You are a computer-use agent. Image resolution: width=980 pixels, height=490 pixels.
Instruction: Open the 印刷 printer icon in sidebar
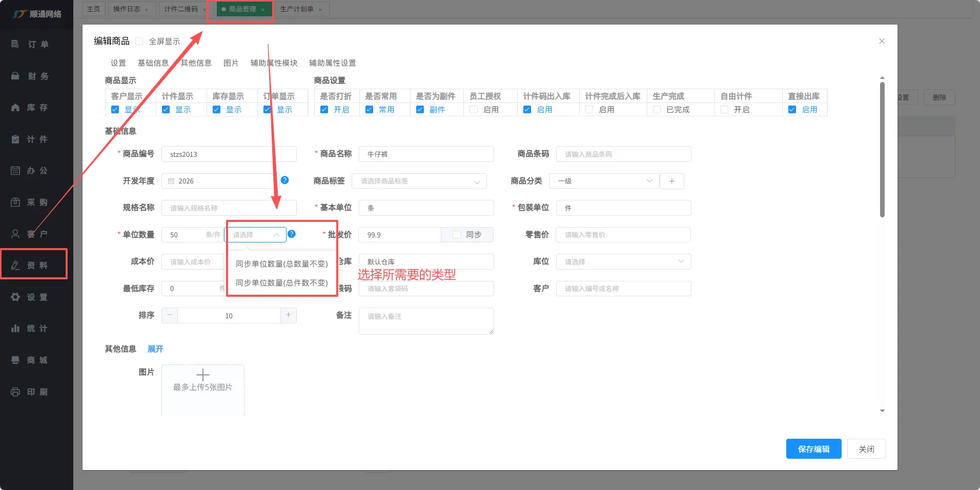pyautogui.click(x=15, y=392)
